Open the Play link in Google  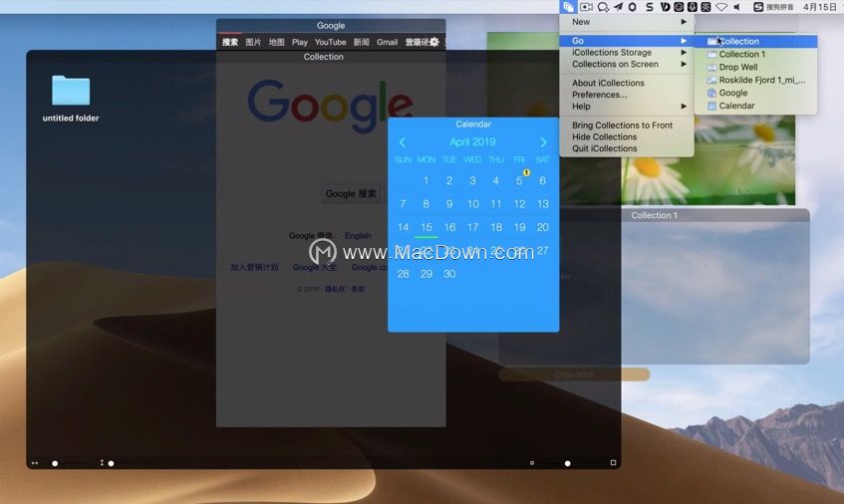point(299,42)
